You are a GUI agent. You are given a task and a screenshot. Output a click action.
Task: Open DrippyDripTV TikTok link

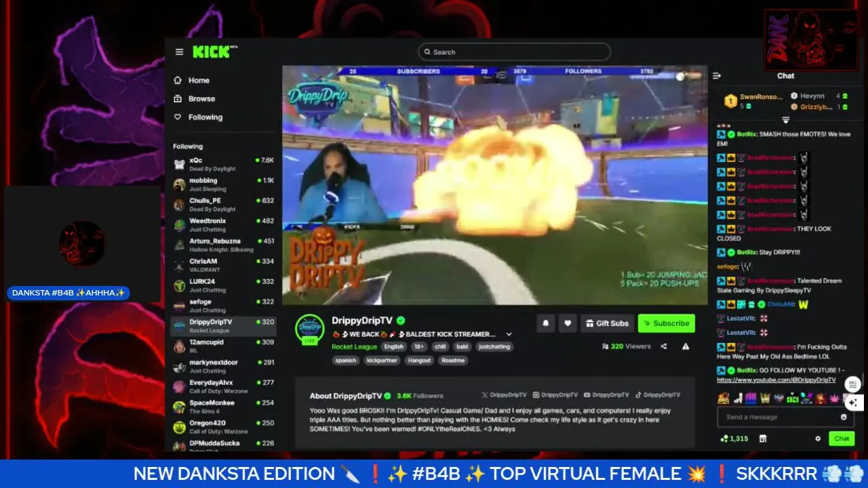point(658,394)
